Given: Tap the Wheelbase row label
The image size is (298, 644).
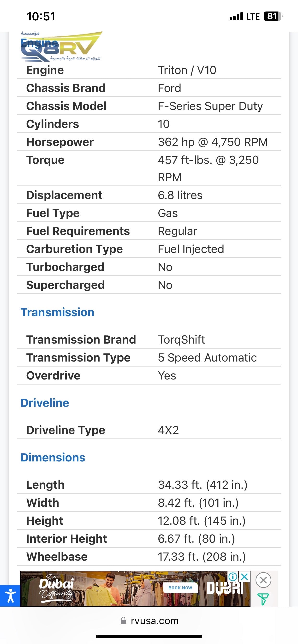Looking at the screenshot, I should (57, 557).
